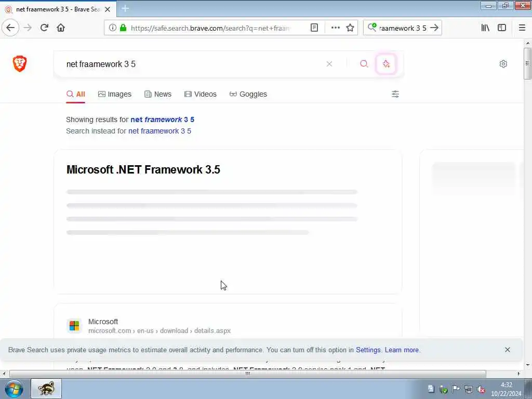Click Learn more in metrics banner
532x399 pixels.
pos(402,350)
